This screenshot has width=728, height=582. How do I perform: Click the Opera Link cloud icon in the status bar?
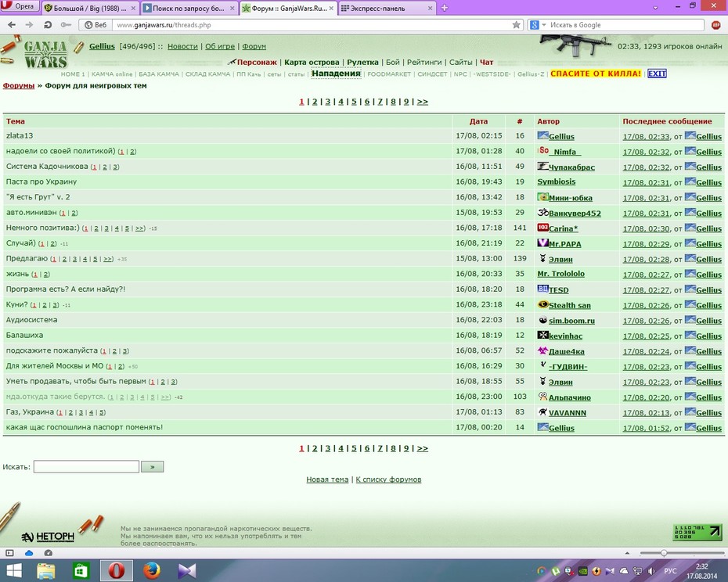point(29,553)
